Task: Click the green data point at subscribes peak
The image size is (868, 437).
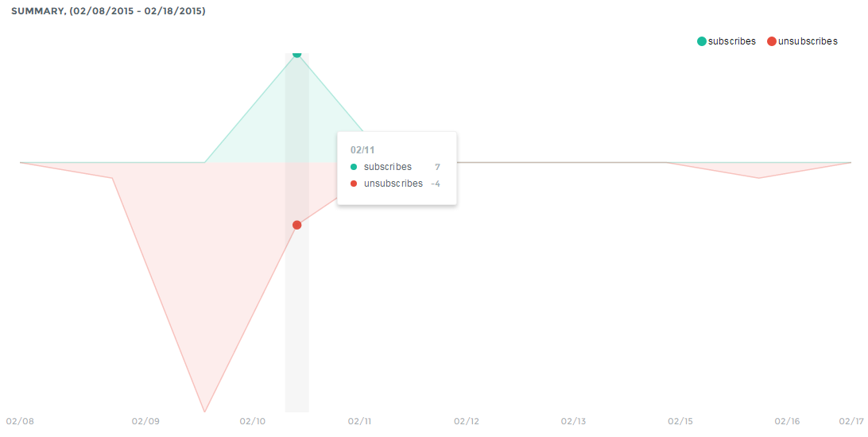Action: click(x=297, y=53)
